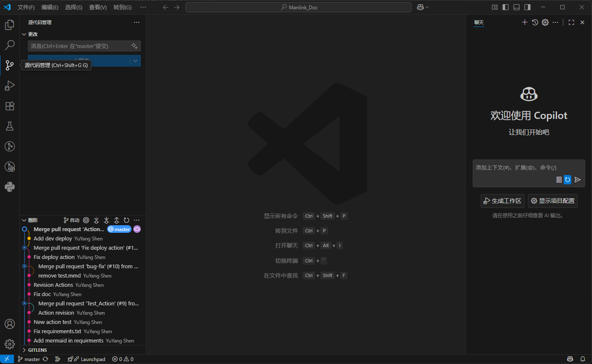
Task: Click the 生成工作区 button
Action: (x=503, y=201)
